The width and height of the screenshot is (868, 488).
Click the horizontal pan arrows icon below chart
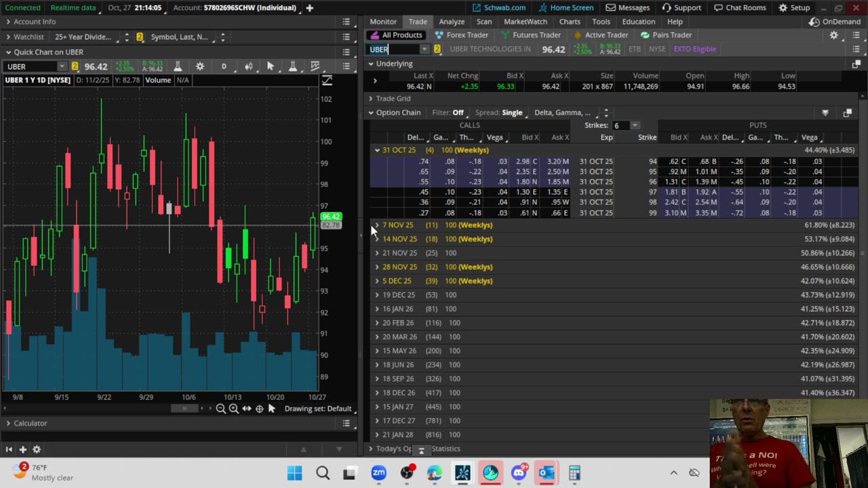[246, 409]
